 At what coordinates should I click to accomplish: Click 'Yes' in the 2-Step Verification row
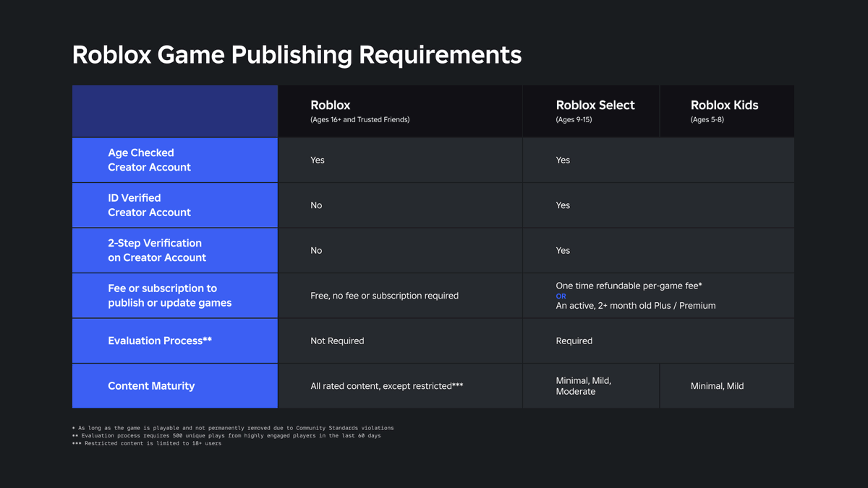point(563,250)
